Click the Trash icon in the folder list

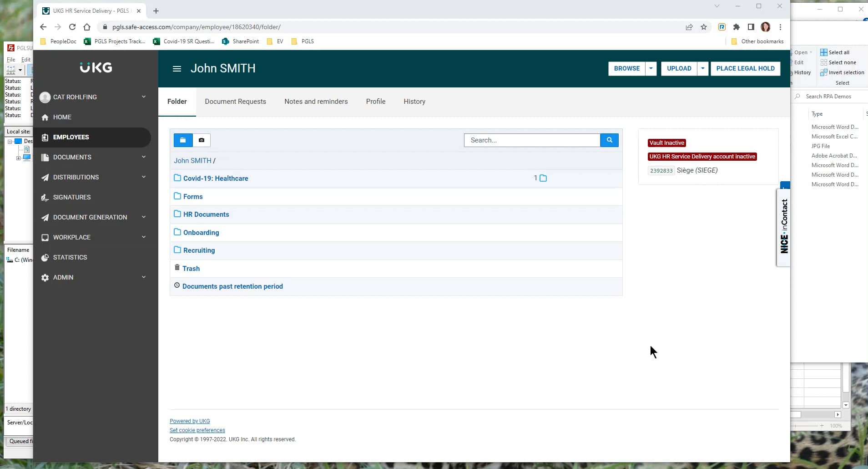(x=177, y=268)
